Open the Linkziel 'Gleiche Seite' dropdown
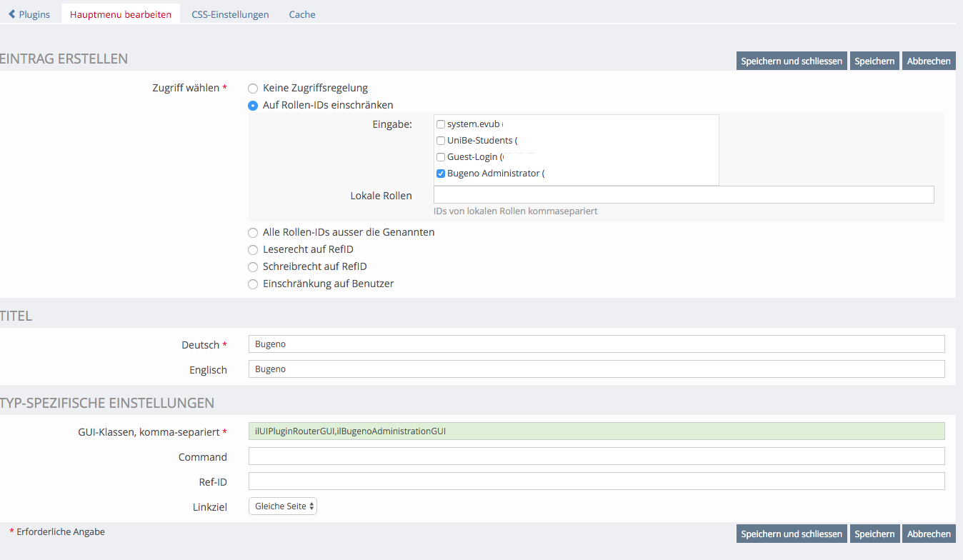The height and width of the screenshot is (560, 963). [283, 506]
